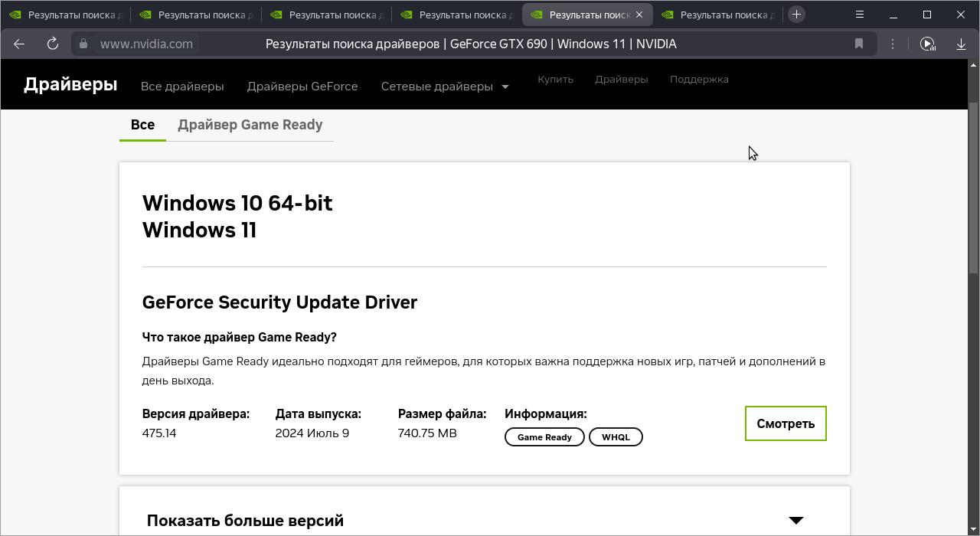The image size is (980, 536).
Task: Open the three-dot page options menu
Action: (x=893, y=44)
